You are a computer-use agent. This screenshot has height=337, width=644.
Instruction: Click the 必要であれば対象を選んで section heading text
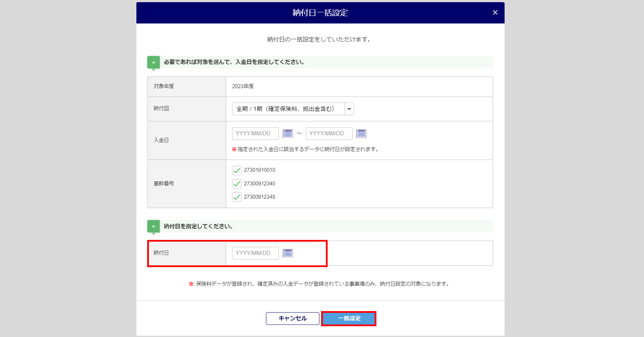click(234, 62)
